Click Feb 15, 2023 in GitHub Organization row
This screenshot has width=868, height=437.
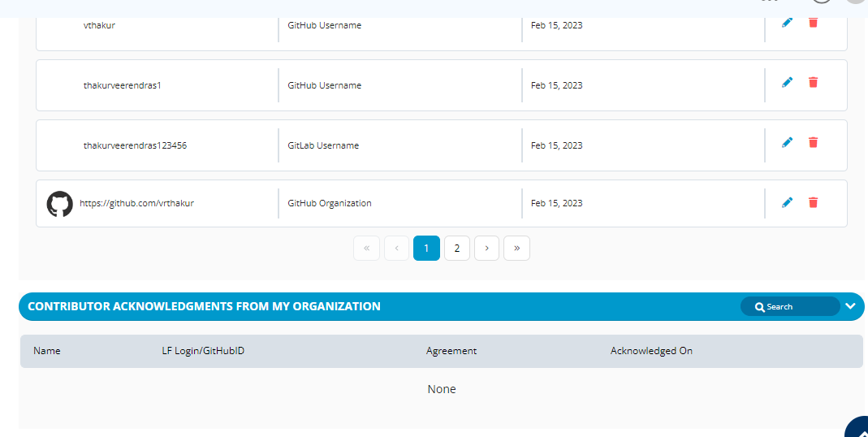point(556,203)
